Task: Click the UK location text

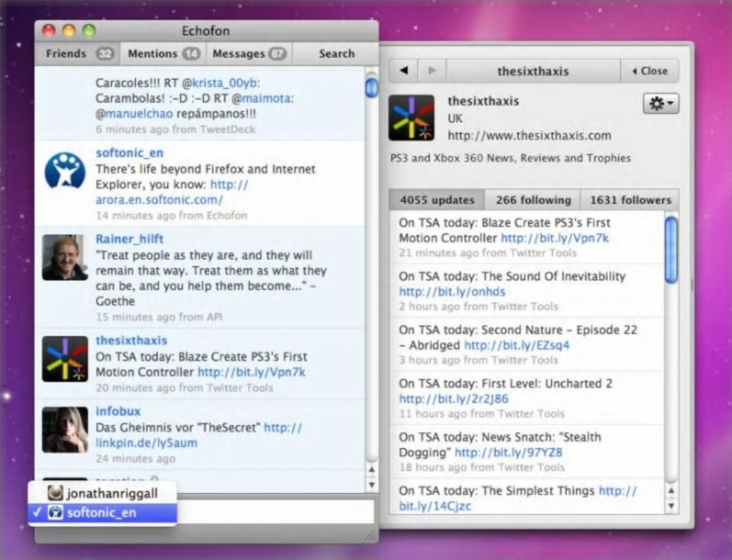Action: coord(455,118)
